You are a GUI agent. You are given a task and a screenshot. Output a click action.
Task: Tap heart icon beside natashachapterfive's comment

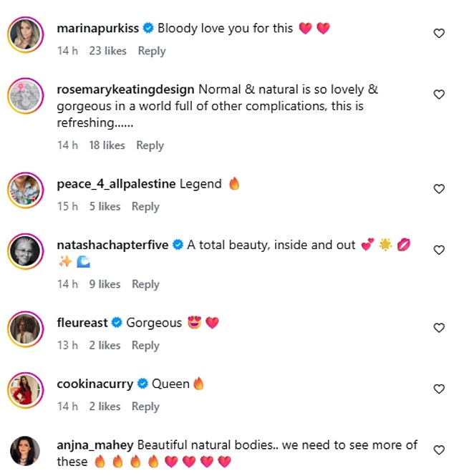pyautogui.click(x=439, y=250)
